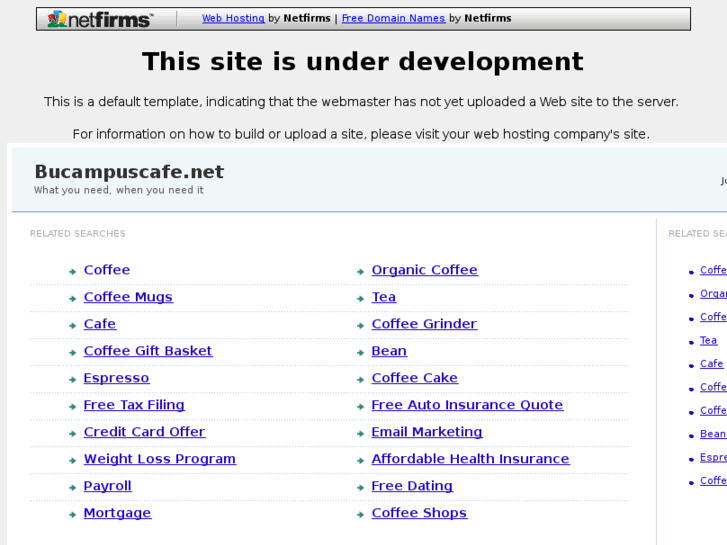Open the Cafe link in right sidebar
The height and width of the screenshot is (545, 727).
pos(711,364)
